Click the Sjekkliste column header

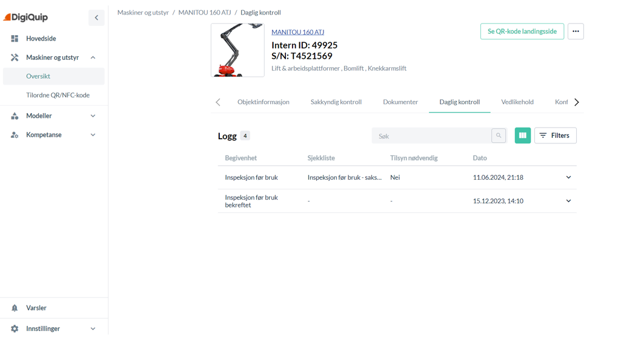321,159
